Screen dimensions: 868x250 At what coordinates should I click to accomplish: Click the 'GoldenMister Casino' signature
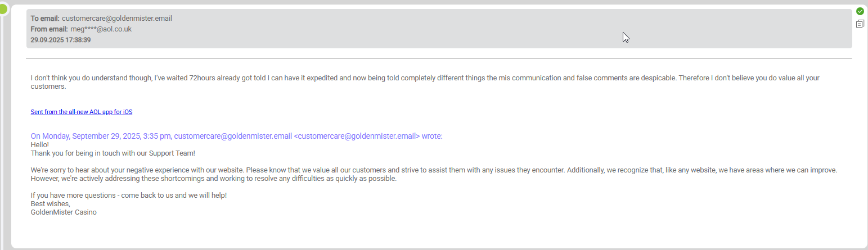pyautogui.click(x=64, y=212)
